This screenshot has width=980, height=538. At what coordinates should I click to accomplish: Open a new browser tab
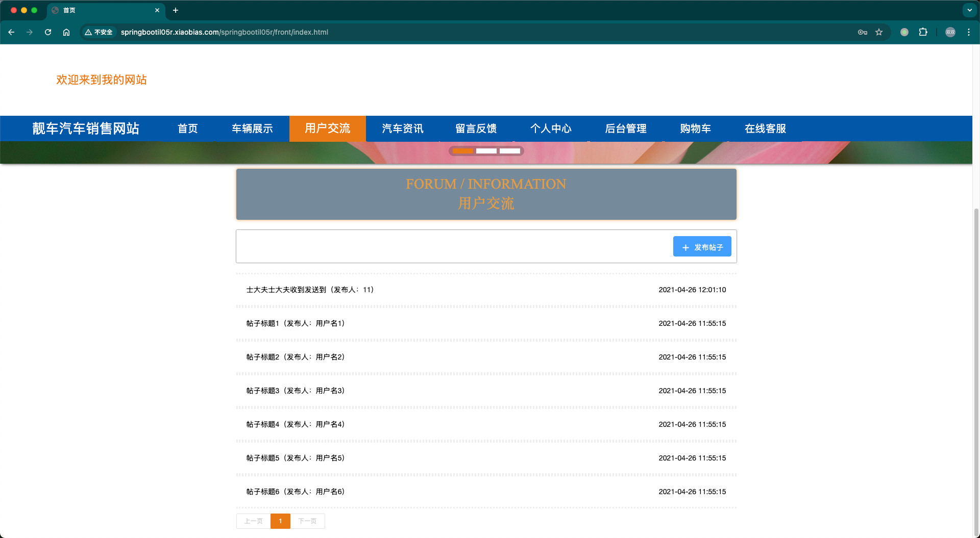click(x=176, y=10)
